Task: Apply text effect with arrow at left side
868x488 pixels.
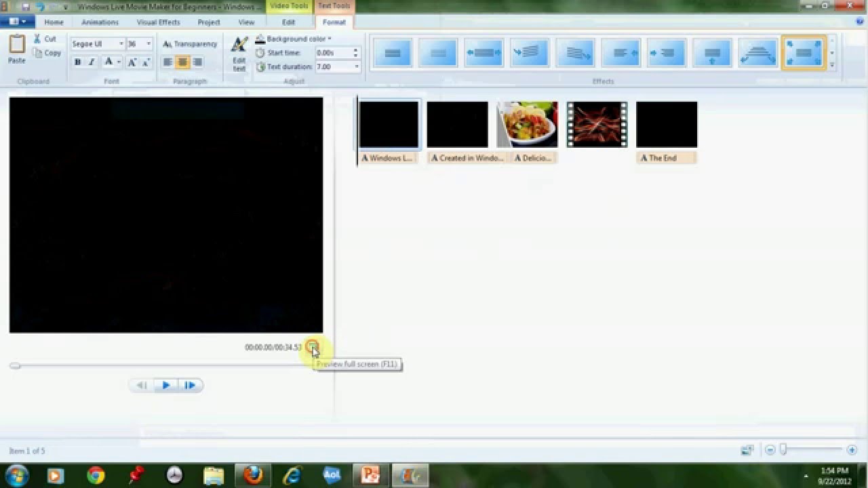Action: click(666, 53)
